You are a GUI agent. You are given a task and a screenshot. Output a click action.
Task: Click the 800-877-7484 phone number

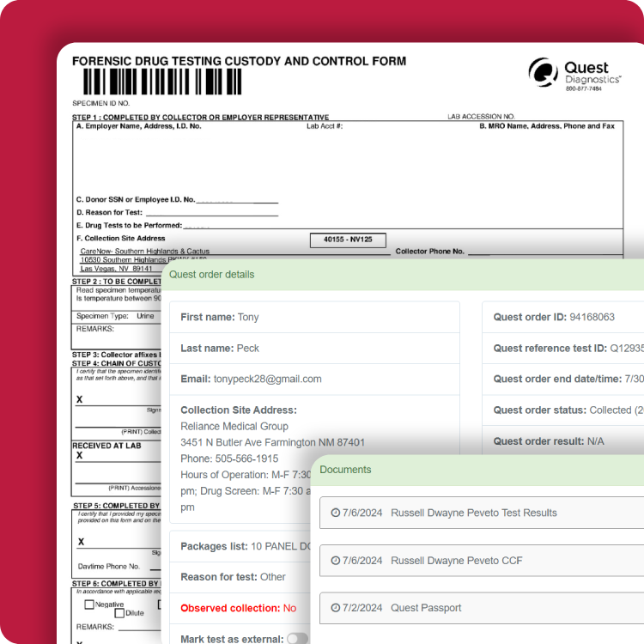click(584, 88)
